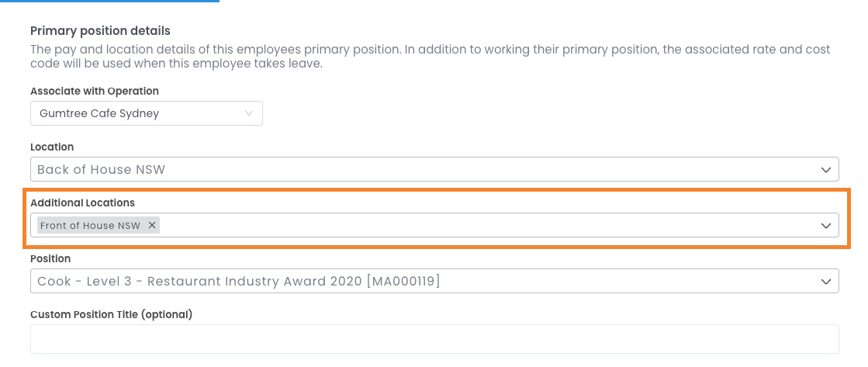Click the "Primary position details" heading
The width and height of the screenshot is (868, 367).
[x=100, y=31]
